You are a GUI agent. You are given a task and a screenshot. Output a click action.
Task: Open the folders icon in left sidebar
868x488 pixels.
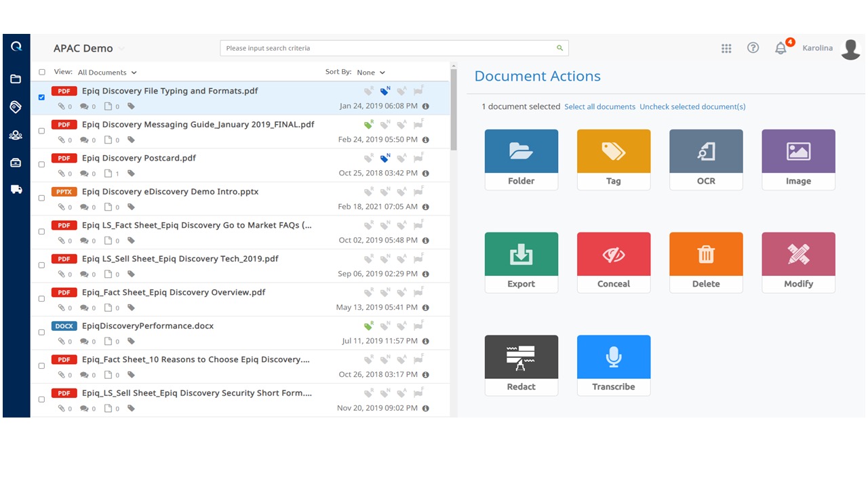[16, 79]
